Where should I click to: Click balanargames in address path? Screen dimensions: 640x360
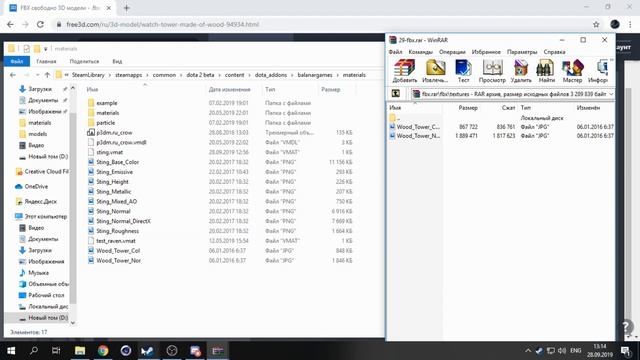(x=315, y=75)
